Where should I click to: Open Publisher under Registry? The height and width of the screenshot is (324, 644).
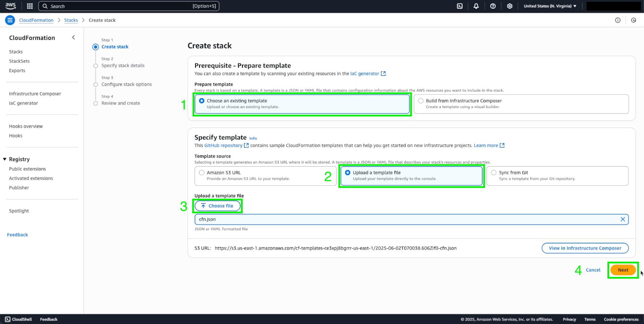tap(19, 188)
